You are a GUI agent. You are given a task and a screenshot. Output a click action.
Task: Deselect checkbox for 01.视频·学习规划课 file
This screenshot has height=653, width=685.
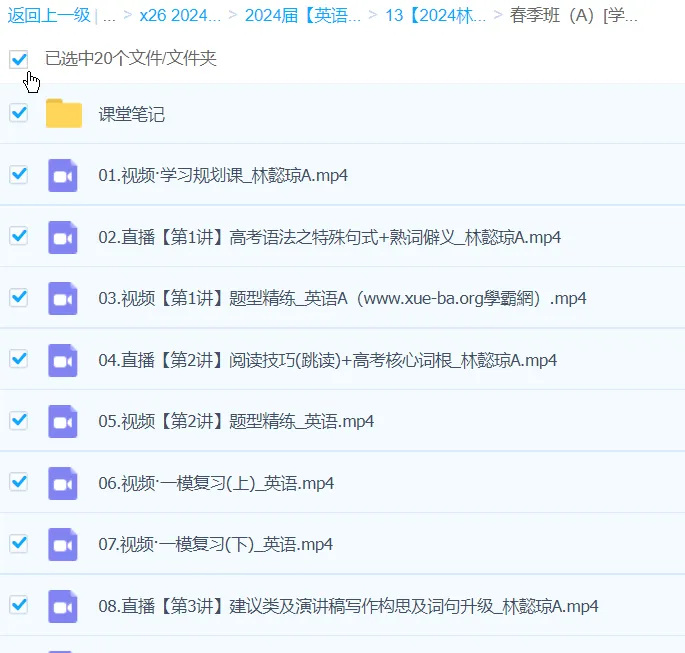click(19, 175)
